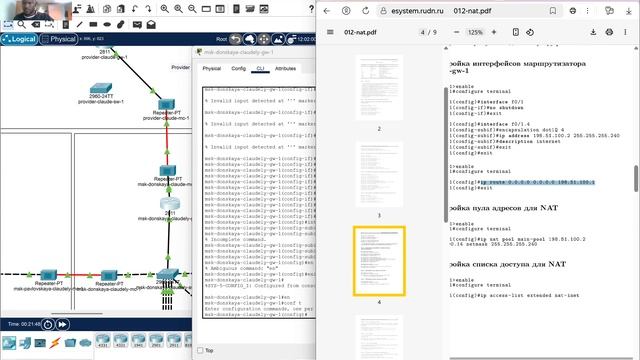Click the Fit to page icon in PDF toolbar

[516, 32]
